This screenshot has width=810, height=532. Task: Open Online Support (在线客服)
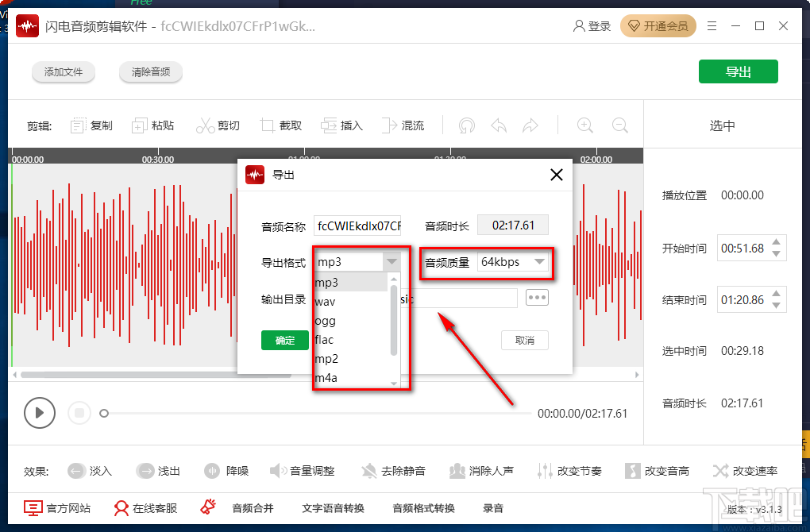145,508
